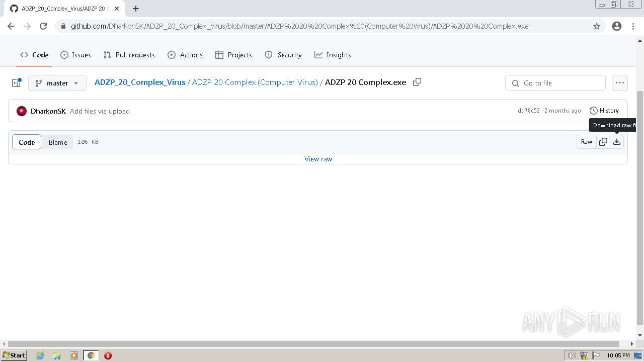Open the Issues tab
The width and height of the screenshot is (644, 362).
[x=75, y=55]
